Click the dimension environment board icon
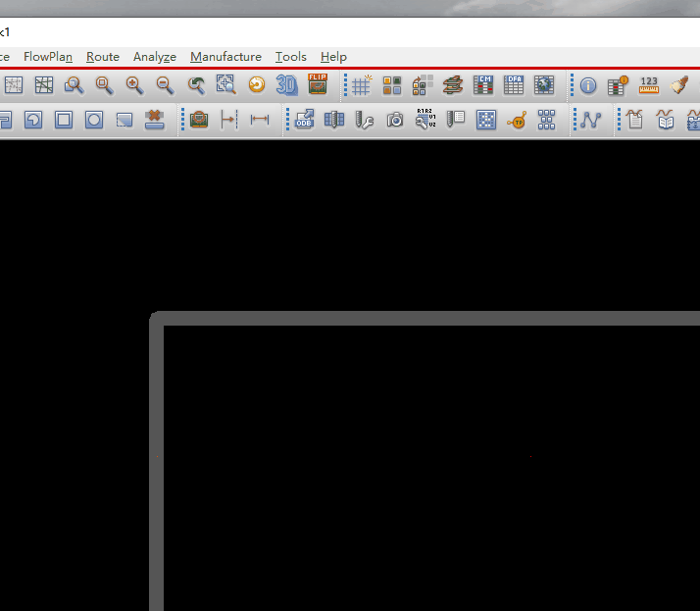The image size is (700, 611). coord(199,120)
